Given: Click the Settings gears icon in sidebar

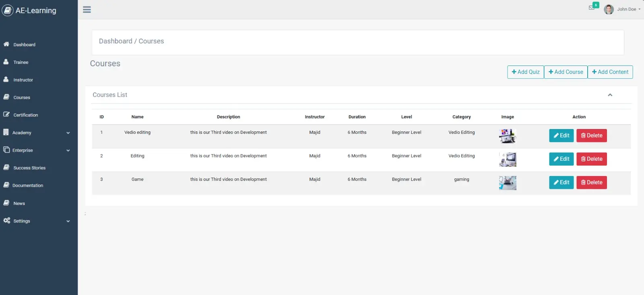Looking at the screenshot, I should tap(6, 221).
